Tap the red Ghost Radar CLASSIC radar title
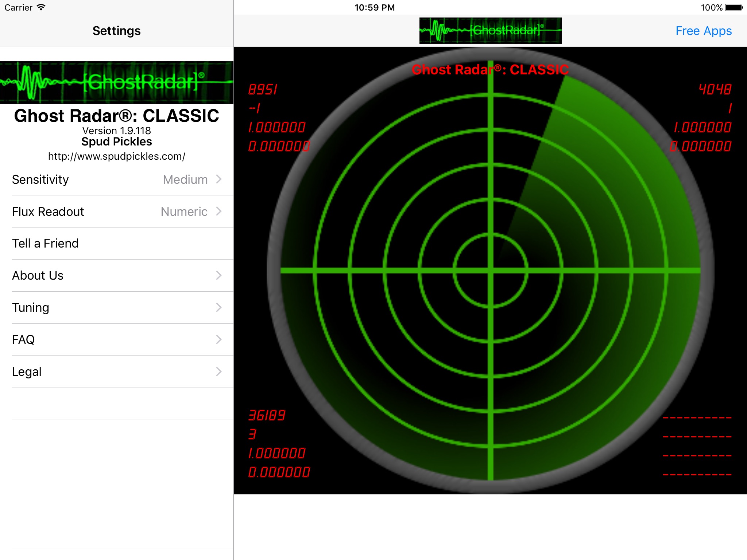This screenshot has height=560, width=747. [x=490, y=70]
